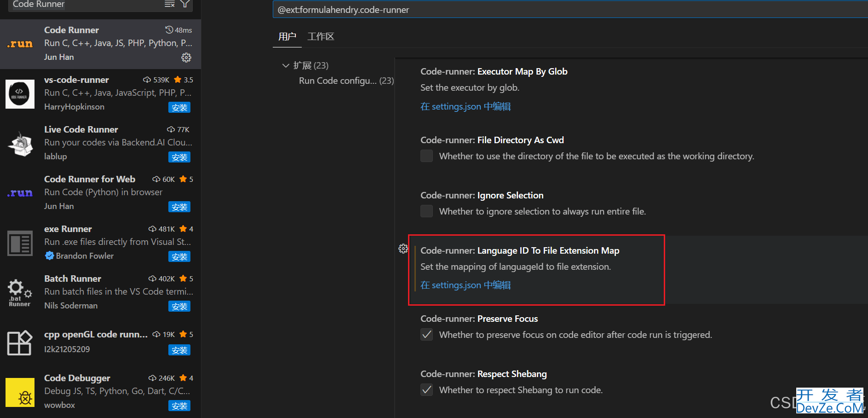The width and height of the screenshot is (868, 418).
Task: Install the Batch Runner extension
Action: pyautogui.click(x=179, y=307)
